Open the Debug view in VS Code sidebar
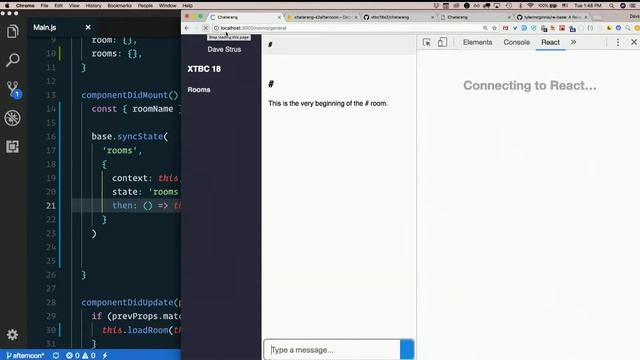 click(12, 118)
